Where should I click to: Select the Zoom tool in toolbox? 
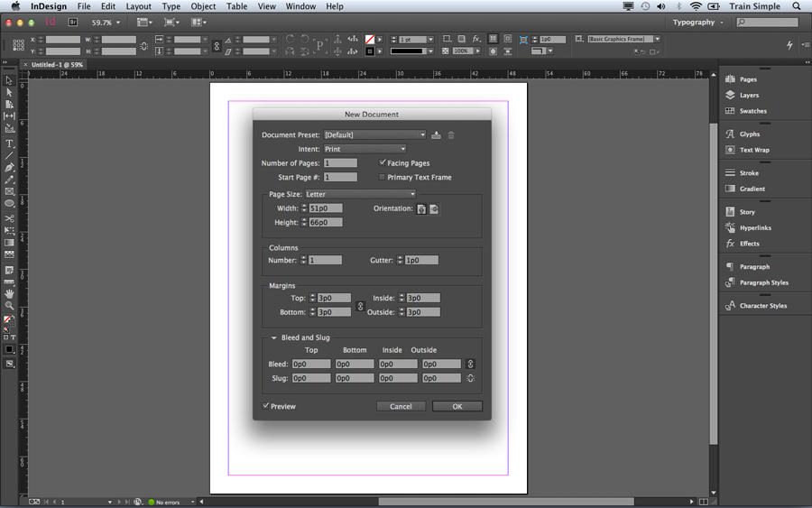(9, 306)
